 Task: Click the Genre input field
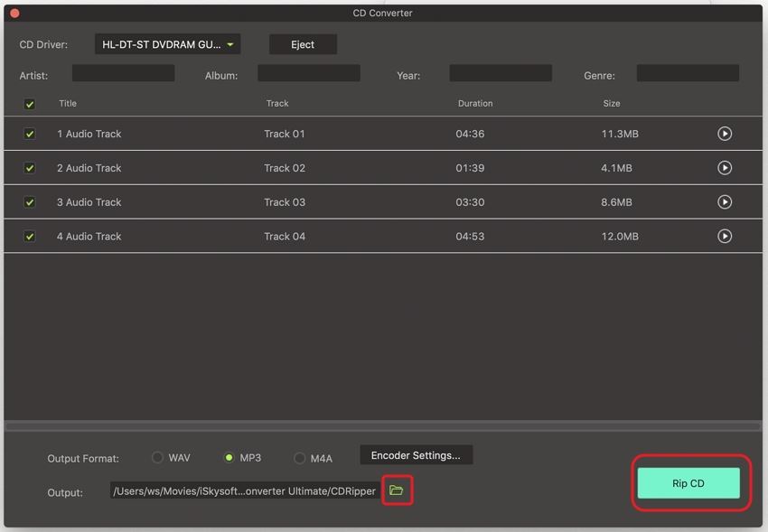[x=687, y=74]
